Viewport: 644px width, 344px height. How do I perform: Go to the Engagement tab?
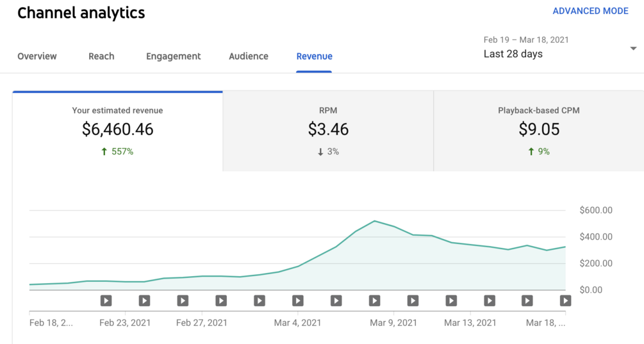[173, 56]
